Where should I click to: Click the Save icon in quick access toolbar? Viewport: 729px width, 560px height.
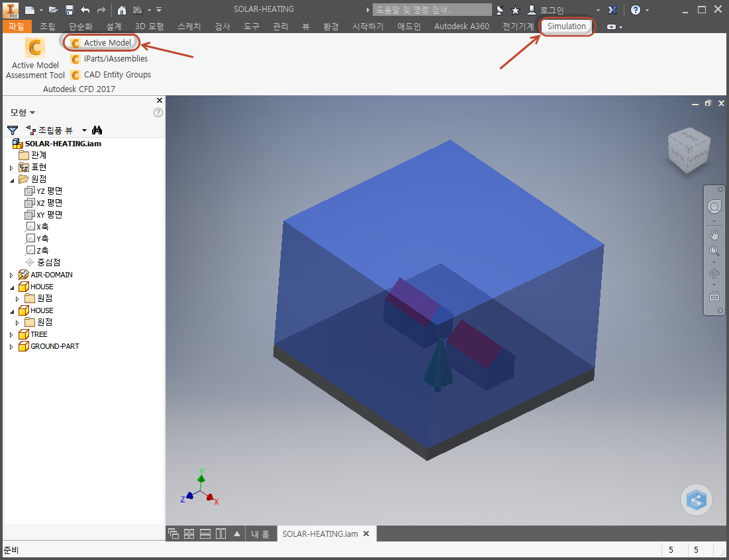pos(70,10)
